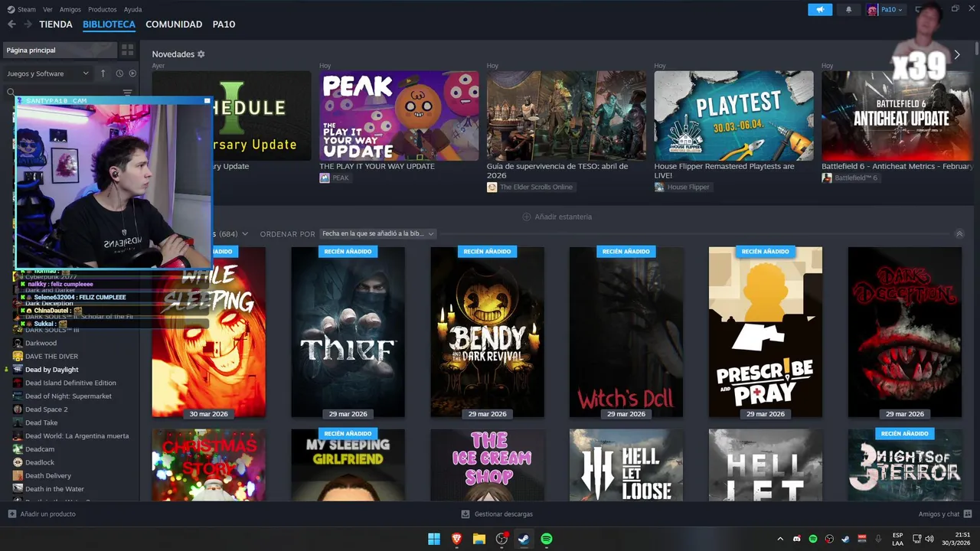This screenshot has height=551, width=980.
Task: Open Spotify from taskbar
Action: pos(547,539)
